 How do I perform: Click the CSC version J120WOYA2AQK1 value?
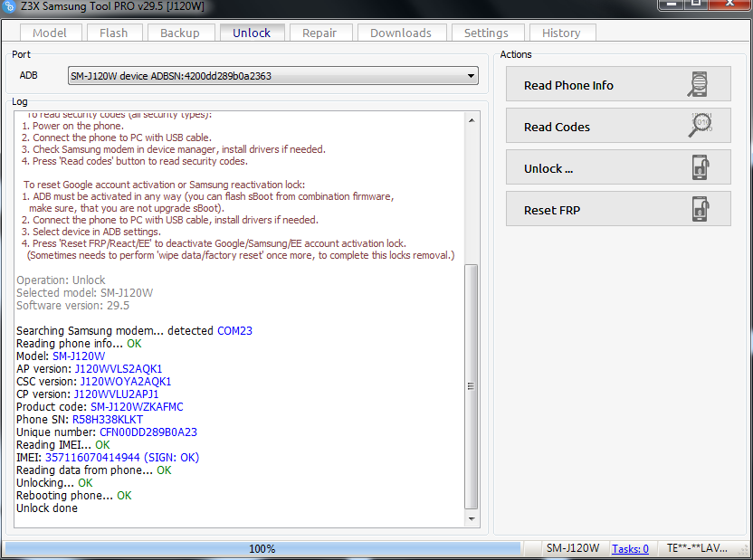tap(126, 382)
